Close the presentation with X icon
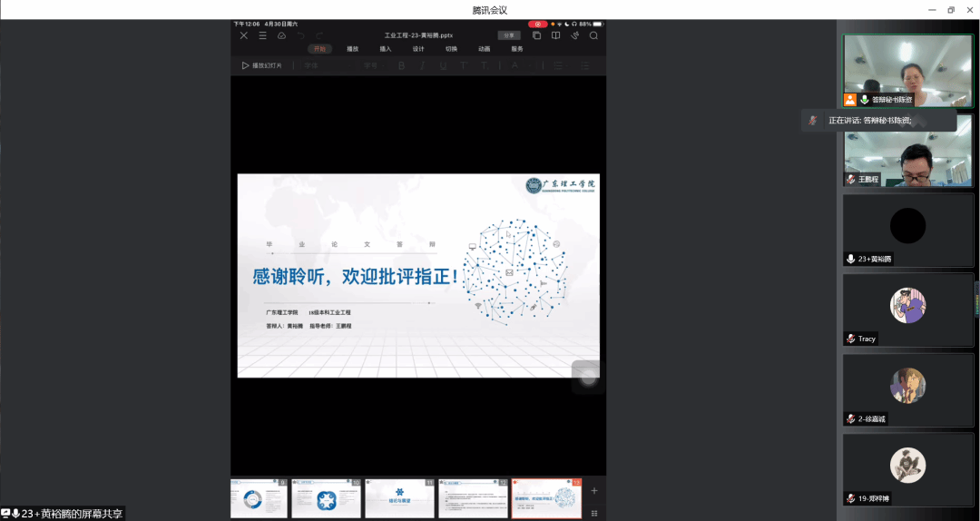The image size is (980, 521). pos(243,35)
